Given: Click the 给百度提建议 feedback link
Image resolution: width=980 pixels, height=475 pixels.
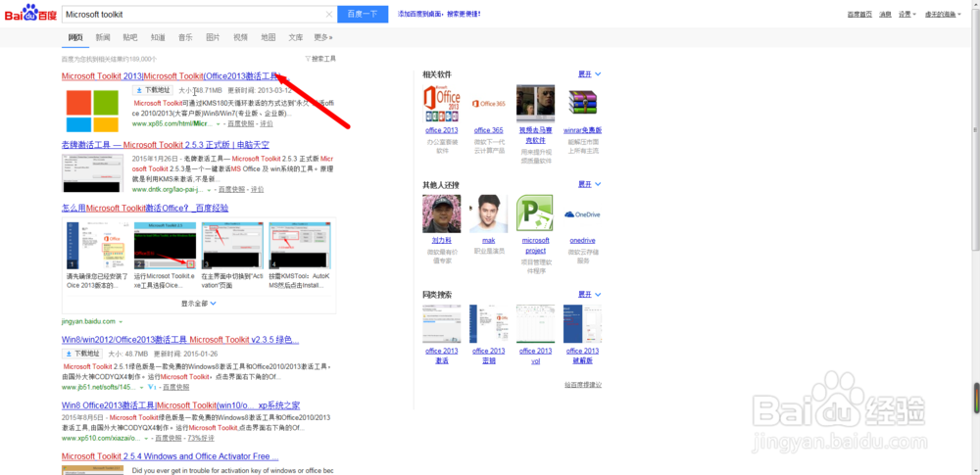Looking at the screenshot, I should (x=582, y=385).
